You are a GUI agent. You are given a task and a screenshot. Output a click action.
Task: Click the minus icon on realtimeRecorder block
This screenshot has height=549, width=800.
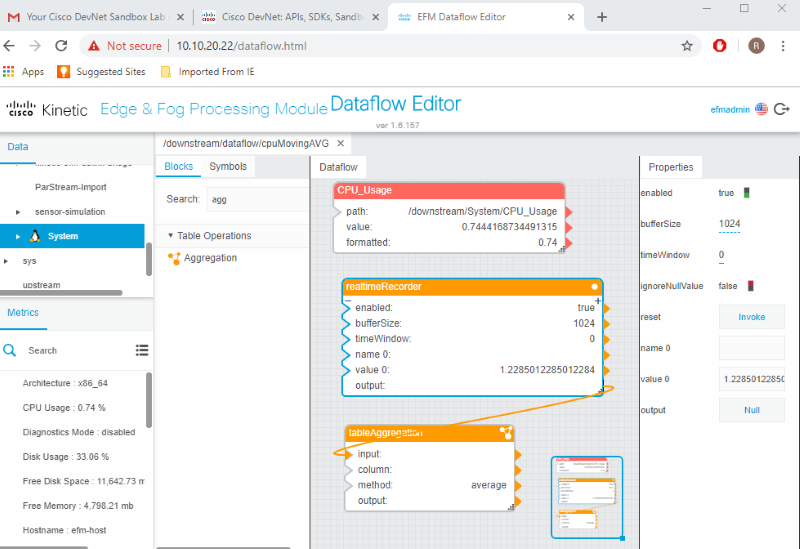(348, 301)
